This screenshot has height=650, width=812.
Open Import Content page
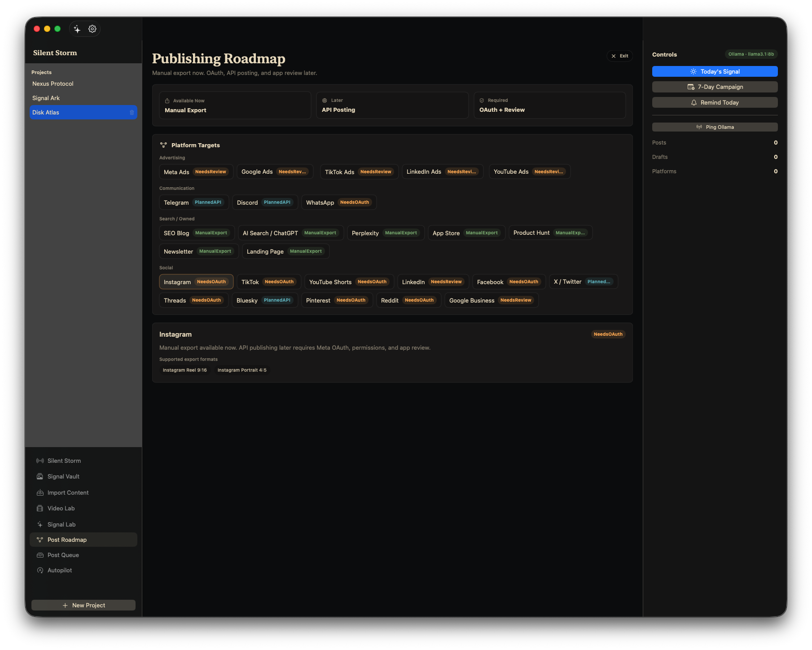point(83,493)
